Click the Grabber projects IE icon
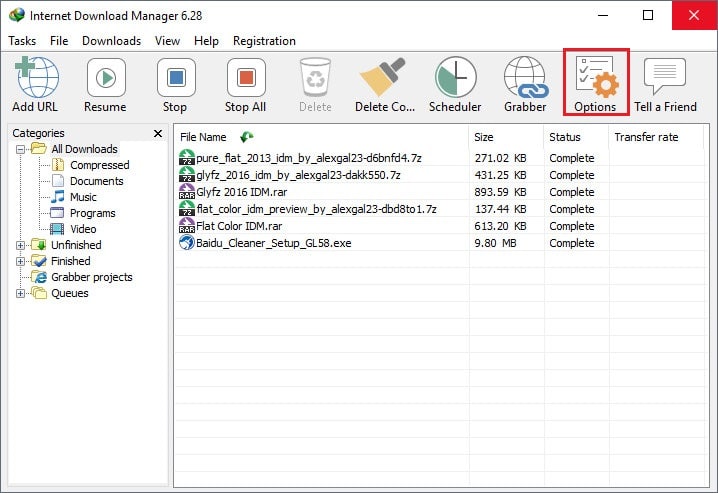The width and height of the screenshot is (718, 493). click(x=39, y=276)
